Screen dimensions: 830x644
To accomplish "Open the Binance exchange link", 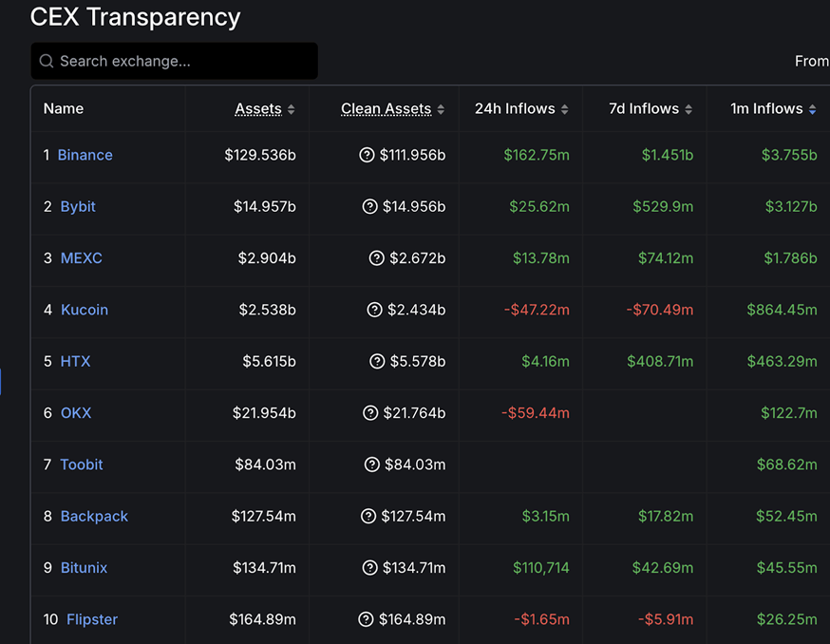I will (x=85, y=155).
